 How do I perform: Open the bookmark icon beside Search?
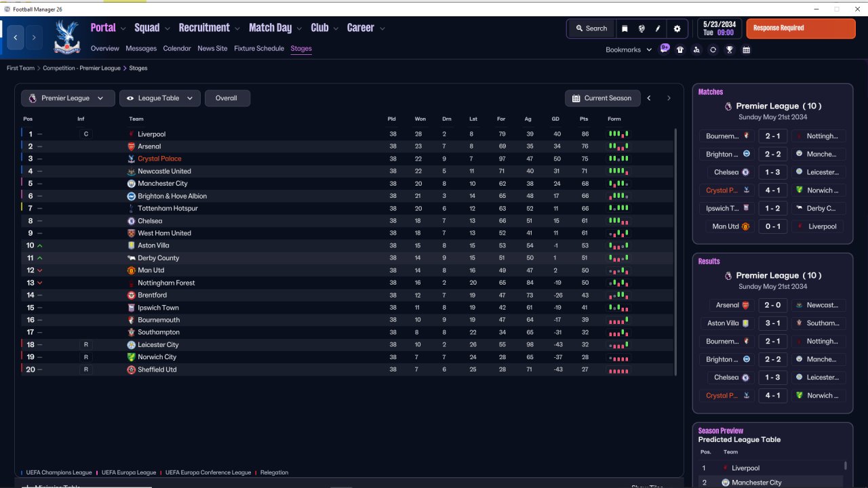click(x=625, y=28)
